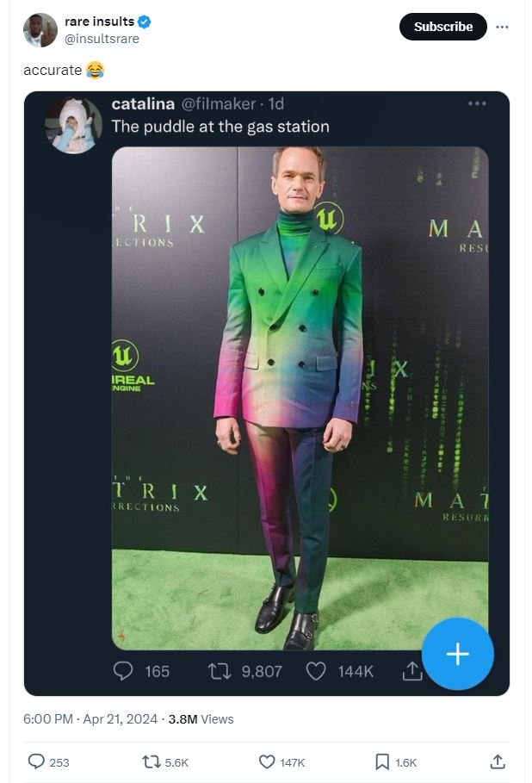
Task: Open the @insultsrare handle link
Action: 102,39
